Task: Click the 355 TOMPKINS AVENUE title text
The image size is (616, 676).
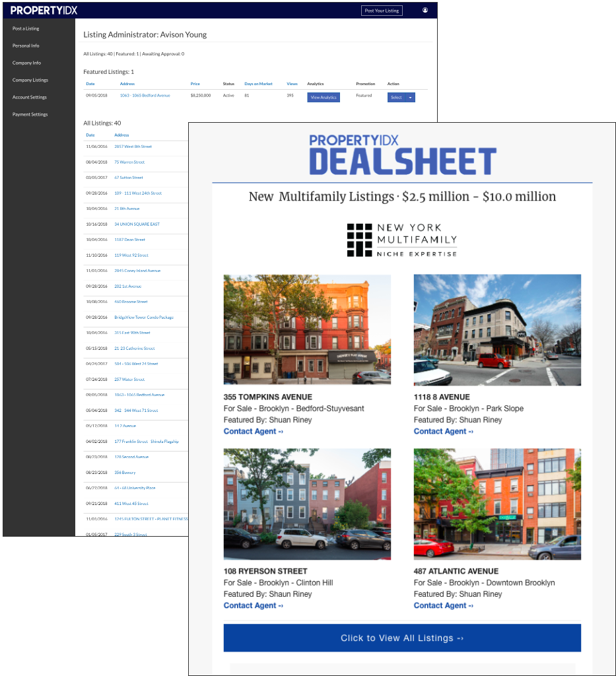Action: [x=267, y=397]
